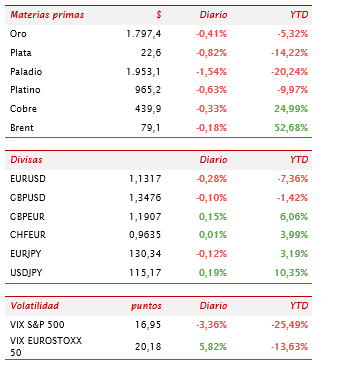Click the Cobre YTD value 24,99%
Screen dimensions: 363x375
coord(291,109)
